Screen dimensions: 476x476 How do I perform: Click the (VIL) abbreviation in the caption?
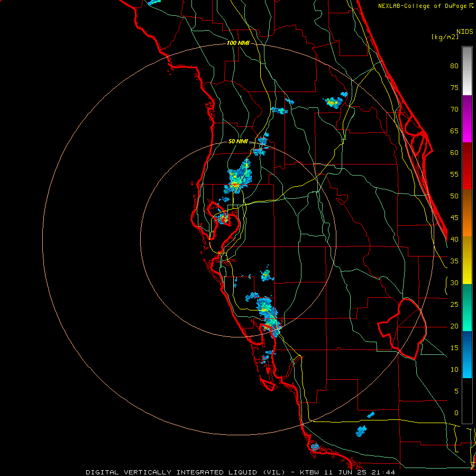click(x=274, y=472)
